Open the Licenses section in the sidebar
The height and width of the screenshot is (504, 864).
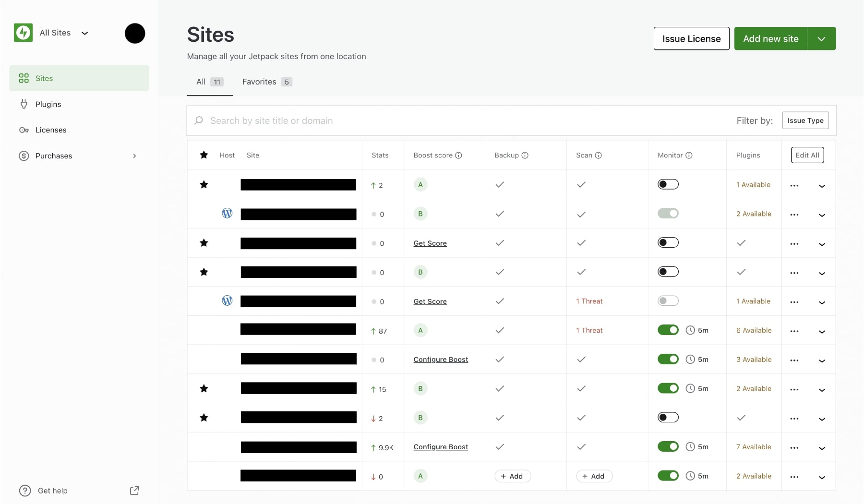point(50,130)
